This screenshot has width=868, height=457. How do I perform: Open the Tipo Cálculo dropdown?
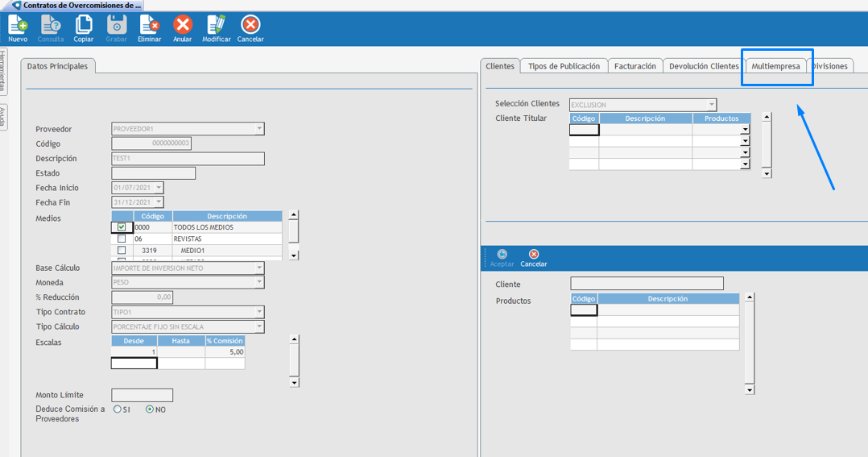tap(258, 326)
